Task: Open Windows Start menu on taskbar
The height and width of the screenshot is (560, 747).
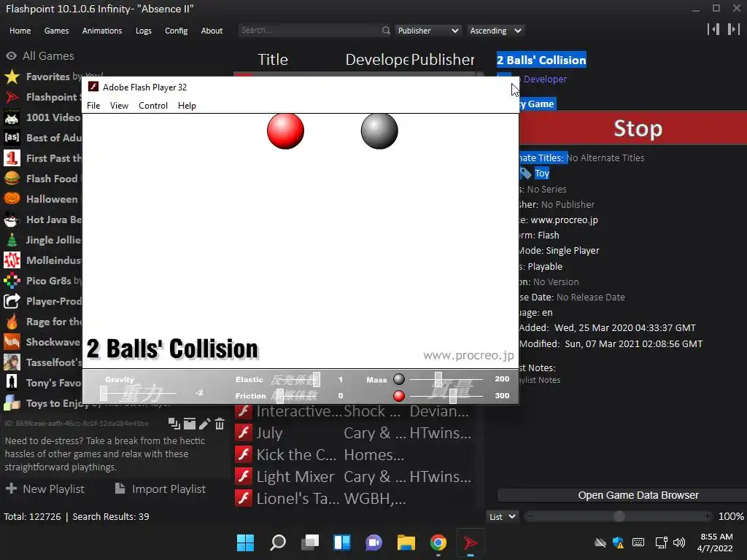Action: click(245, 542)
